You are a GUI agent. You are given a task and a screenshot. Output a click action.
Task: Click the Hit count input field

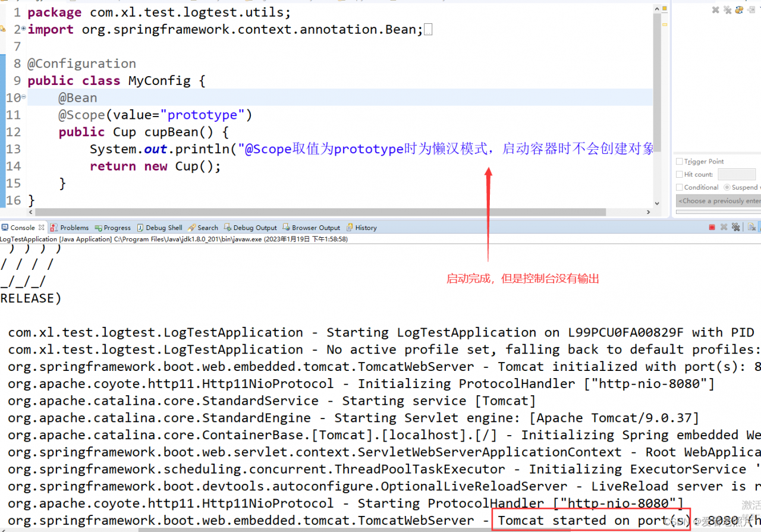(737, 174)
